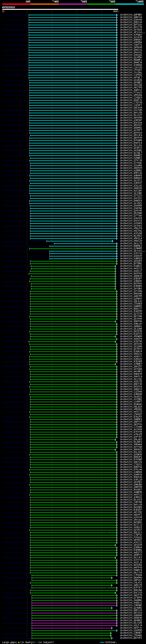Viewport: 146px width, 644px height.
Task: Select hit label UniRef100_C9RHR7
Action: pos(131,633)
